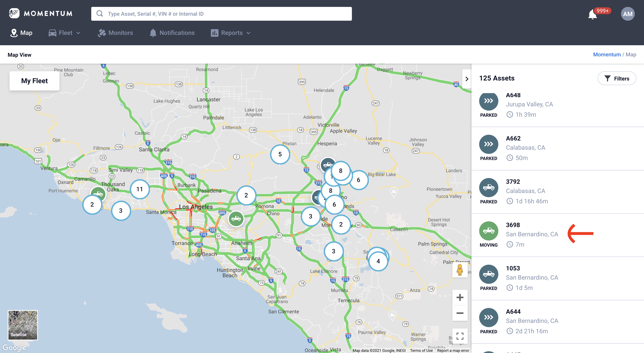
Task: Open the Filters button
Action: coord(617,79)
